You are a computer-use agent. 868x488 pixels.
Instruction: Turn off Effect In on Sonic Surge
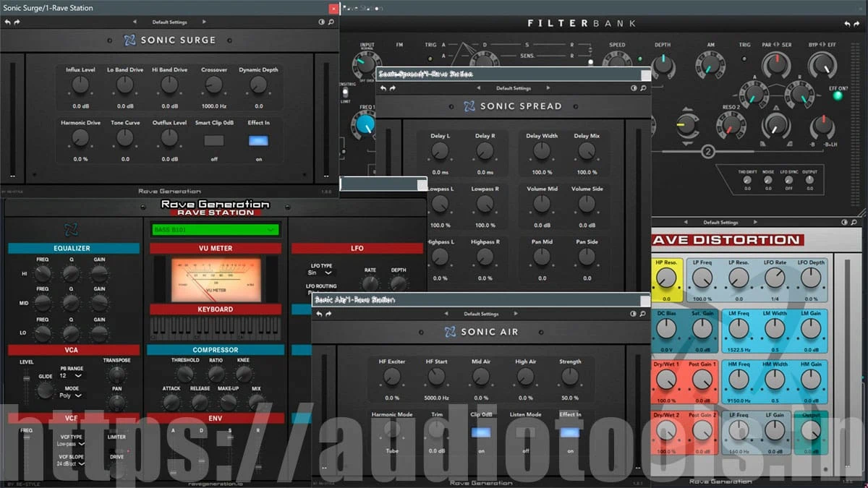point(258,141)
